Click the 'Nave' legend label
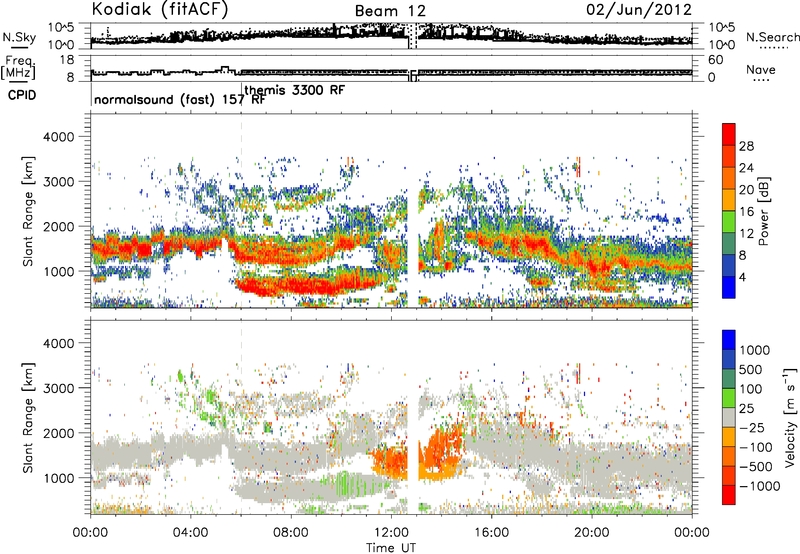 click(761, 69)
